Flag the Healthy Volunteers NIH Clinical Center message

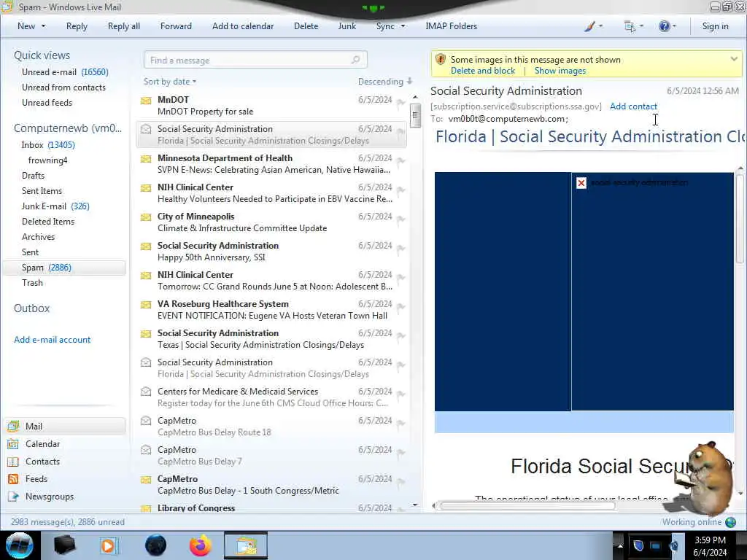click(401, 190)
